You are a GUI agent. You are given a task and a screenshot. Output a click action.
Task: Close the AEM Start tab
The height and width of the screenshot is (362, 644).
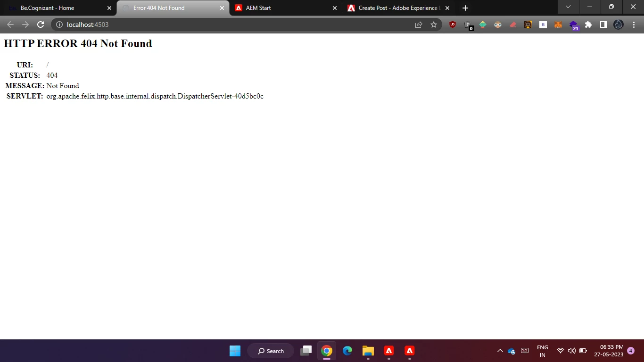[335, 8]
